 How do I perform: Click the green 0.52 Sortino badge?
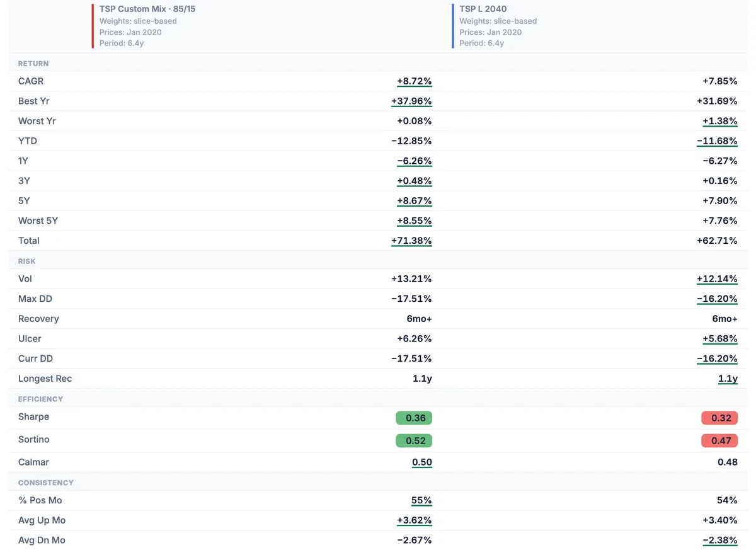click(414, 440)
